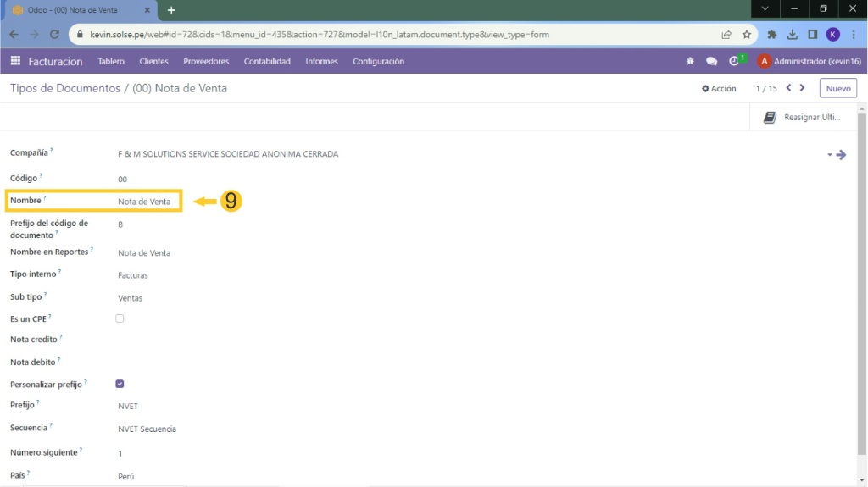Expand the Acción dropdown menu

tap(719, 88)
